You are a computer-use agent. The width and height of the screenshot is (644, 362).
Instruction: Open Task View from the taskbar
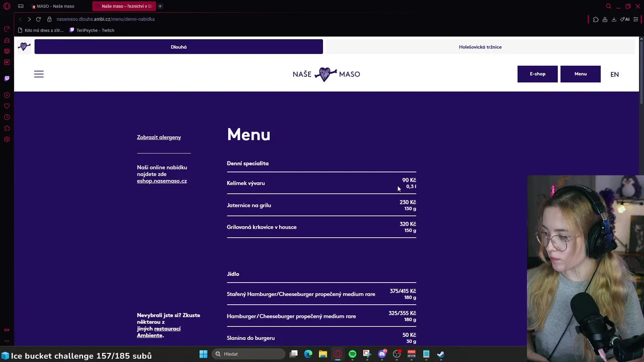tap(294, 354)
